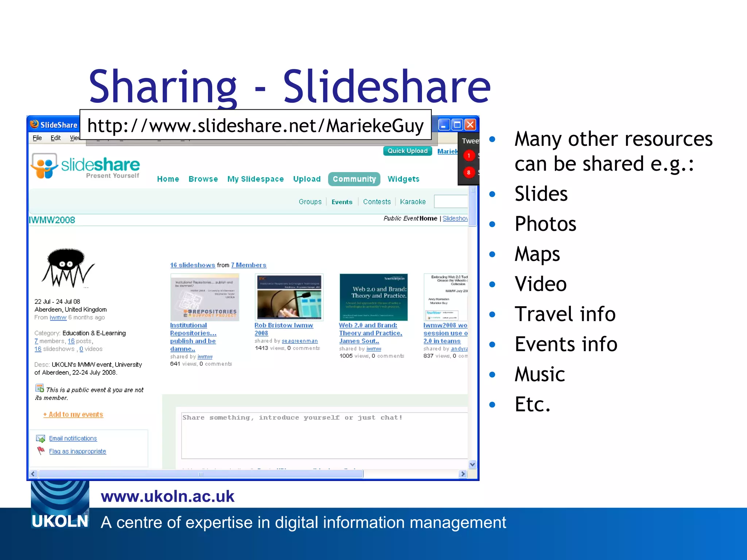Open the Contests sub-navigation link
Viewport: 747px width, 560px height.
(377, 202)
